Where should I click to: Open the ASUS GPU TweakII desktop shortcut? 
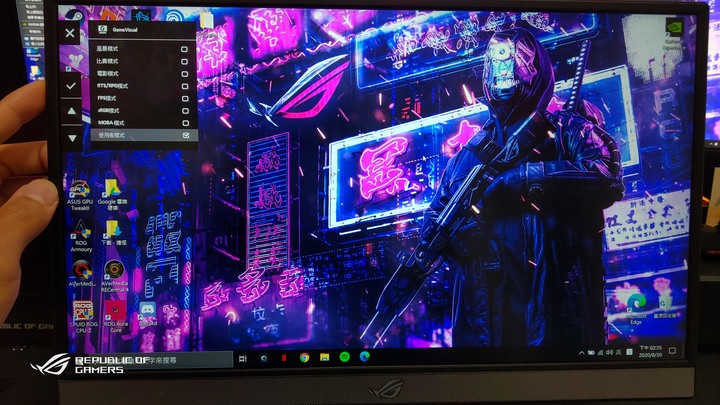(x=80, y=196)
